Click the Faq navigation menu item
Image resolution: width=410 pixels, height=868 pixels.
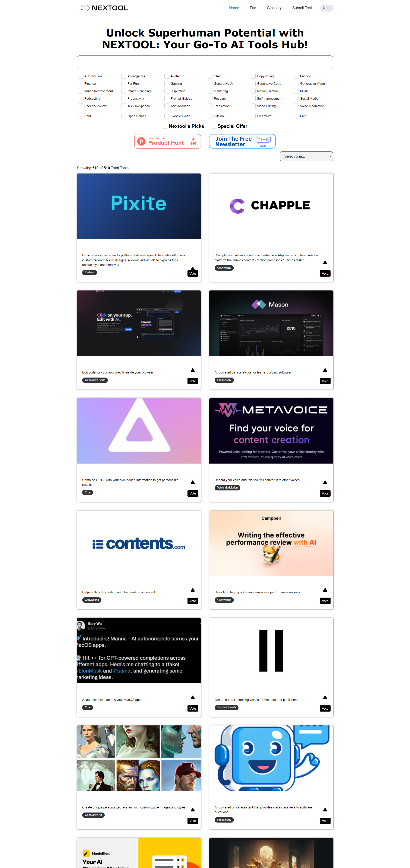tap(252, 8)
